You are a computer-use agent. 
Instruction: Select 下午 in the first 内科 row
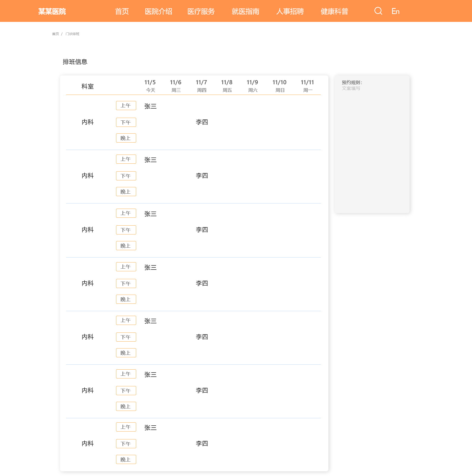126,122
